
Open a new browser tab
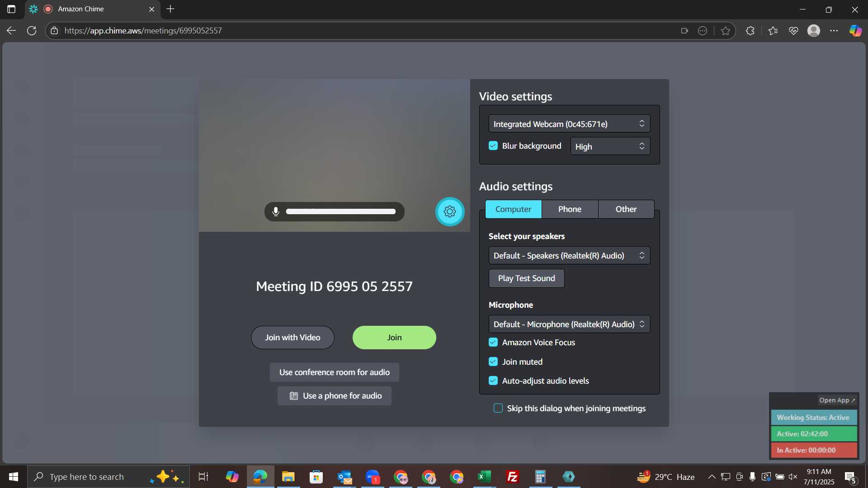170,9
